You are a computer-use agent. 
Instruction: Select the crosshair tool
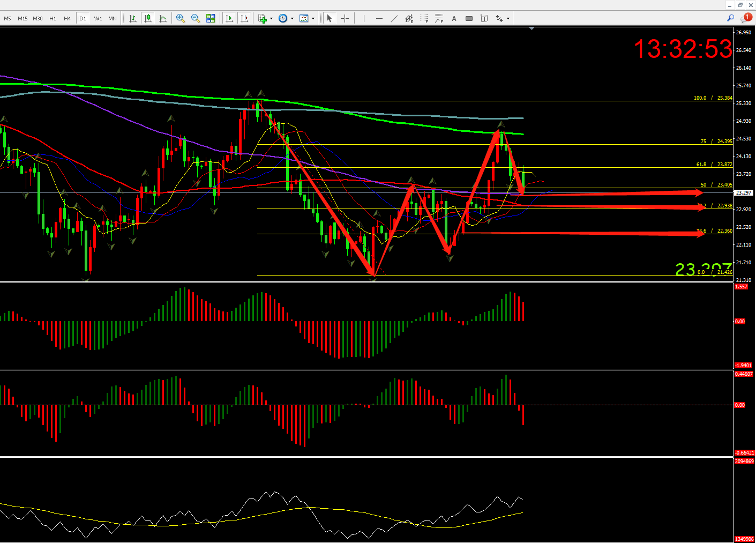click(x=345, y=18)
